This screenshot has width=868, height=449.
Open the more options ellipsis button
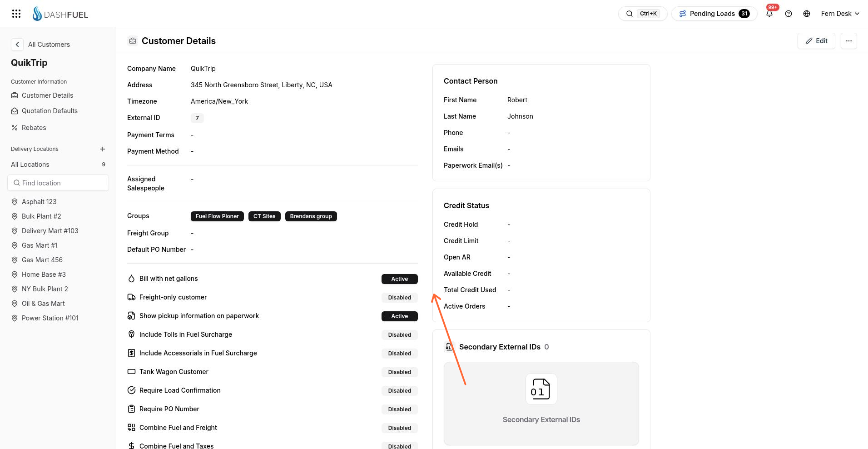pos(848,41)
